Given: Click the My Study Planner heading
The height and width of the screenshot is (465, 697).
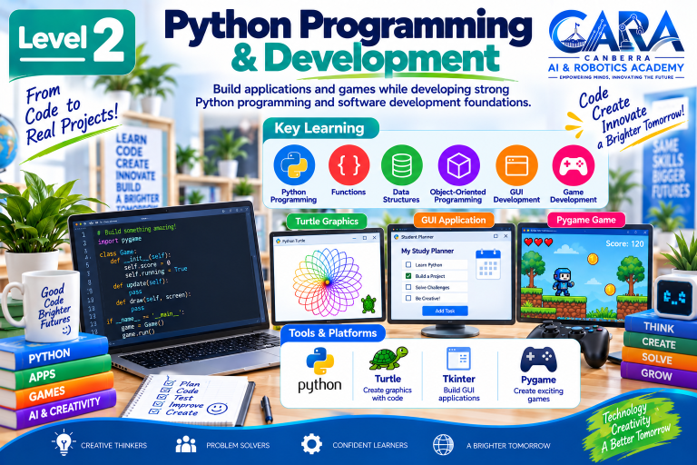Looking at the screenshot, I should coord(427,251).
